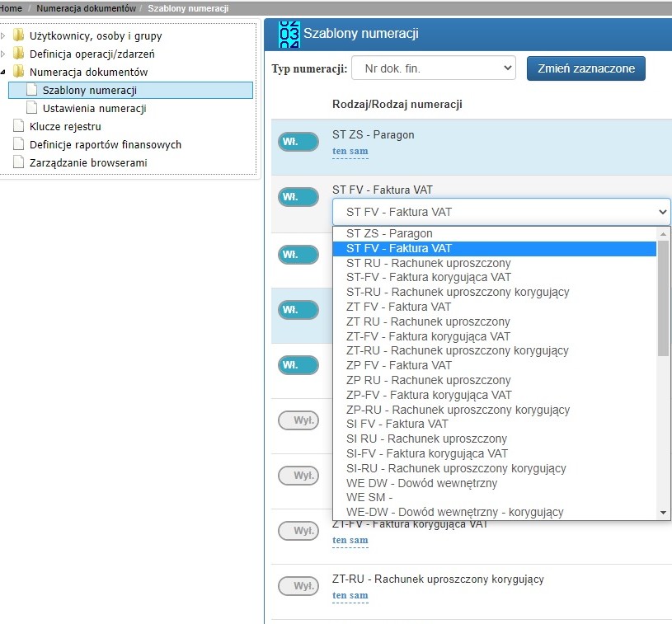Click the ten sam link under ST ZS - Paragon
672x624 pixels.
coord(350,151)
